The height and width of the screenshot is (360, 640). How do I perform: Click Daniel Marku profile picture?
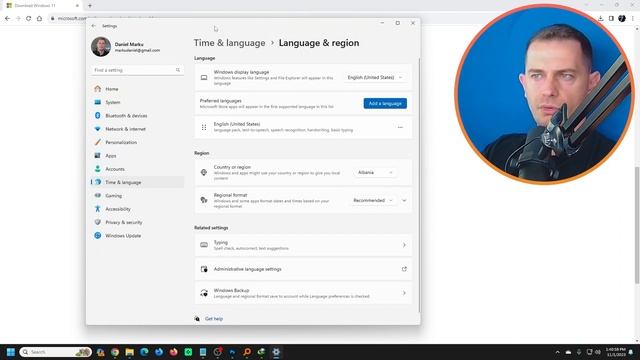pos(101,47)
